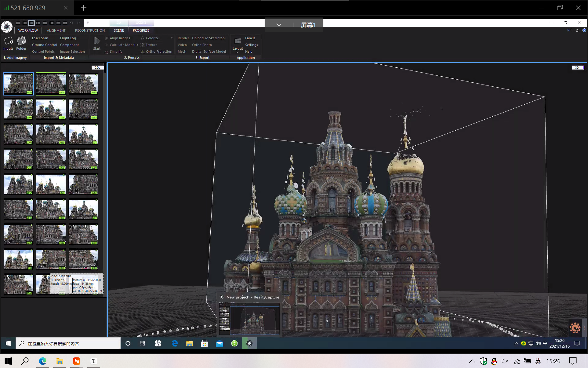Toggle the 中 IME mode in remote tray
Image resolution: width=588 pixels, height=368 pixels.
545,343
